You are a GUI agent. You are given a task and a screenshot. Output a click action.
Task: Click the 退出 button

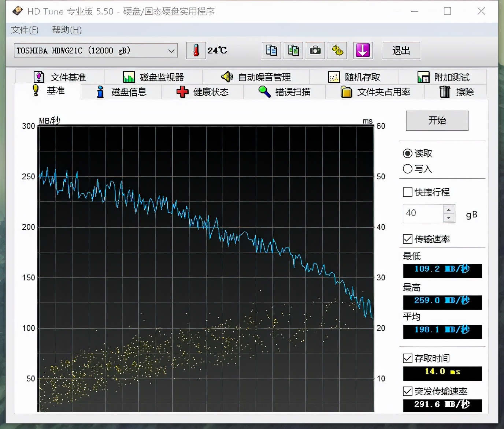[401, 51]
